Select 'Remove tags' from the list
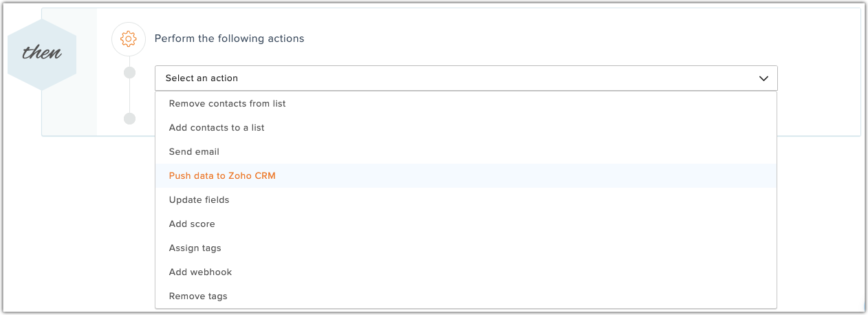The height and width of the screenshot is (315, 868). click(x=198, y=296)
